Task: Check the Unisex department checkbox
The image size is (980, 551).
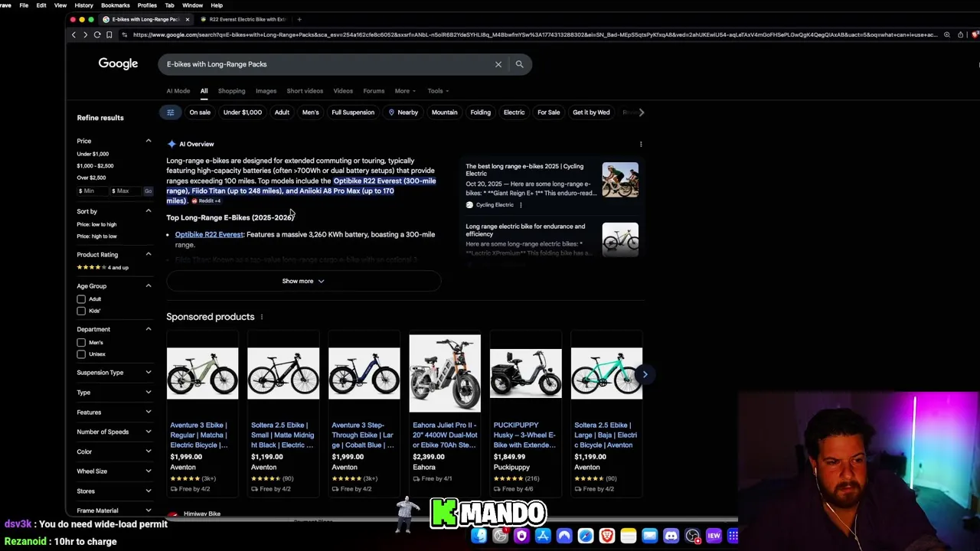Action: [81, 354]
